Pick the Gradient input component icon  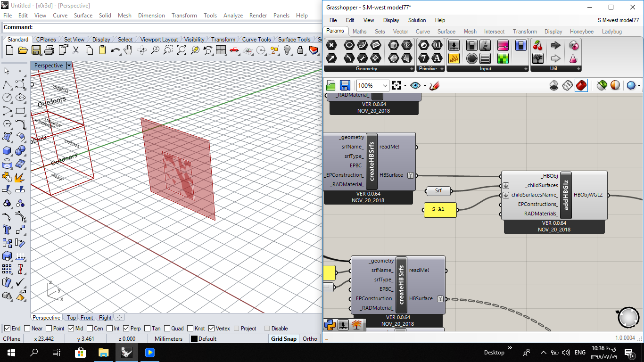(x=503, y=45)
